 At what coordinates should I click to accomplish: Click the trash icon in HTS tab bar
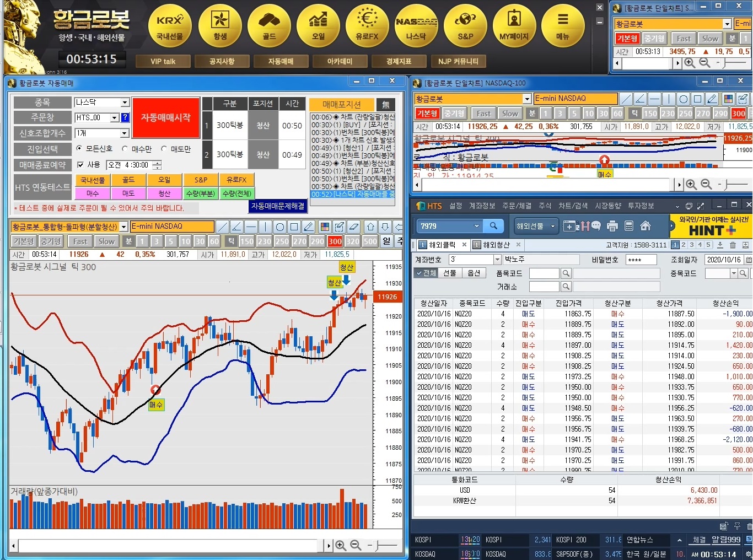click(733, 245)
